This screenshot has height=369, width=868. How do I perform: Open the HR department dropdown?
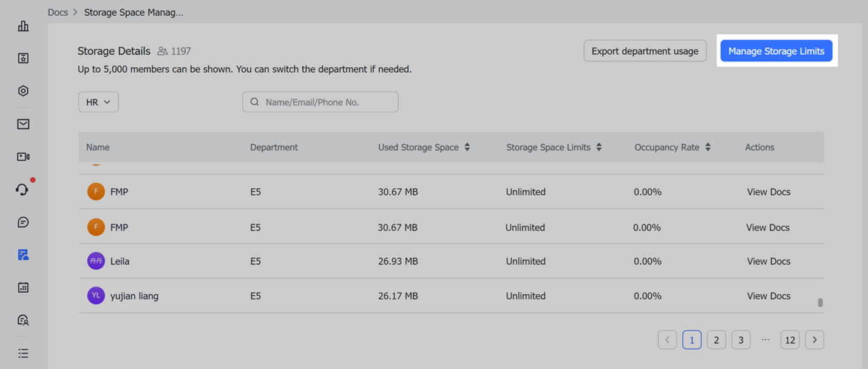coord(98,101)
